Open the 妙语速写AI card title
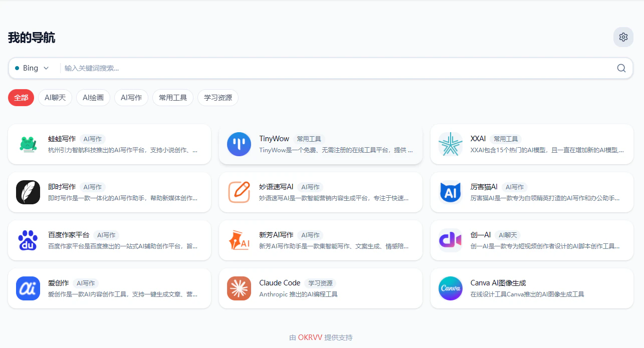644x348 pixels. pyautogui.click(x=276, y=187)
